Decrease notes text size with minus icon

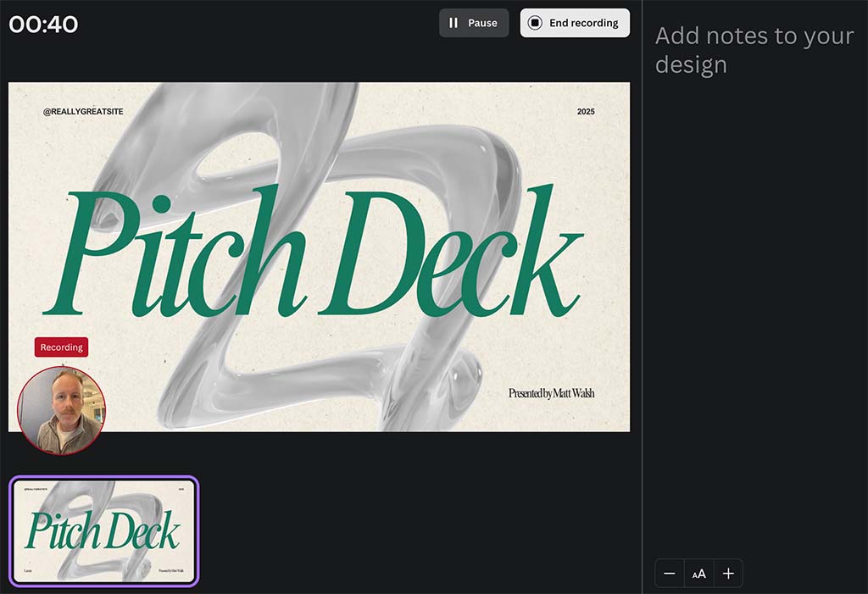670,574
